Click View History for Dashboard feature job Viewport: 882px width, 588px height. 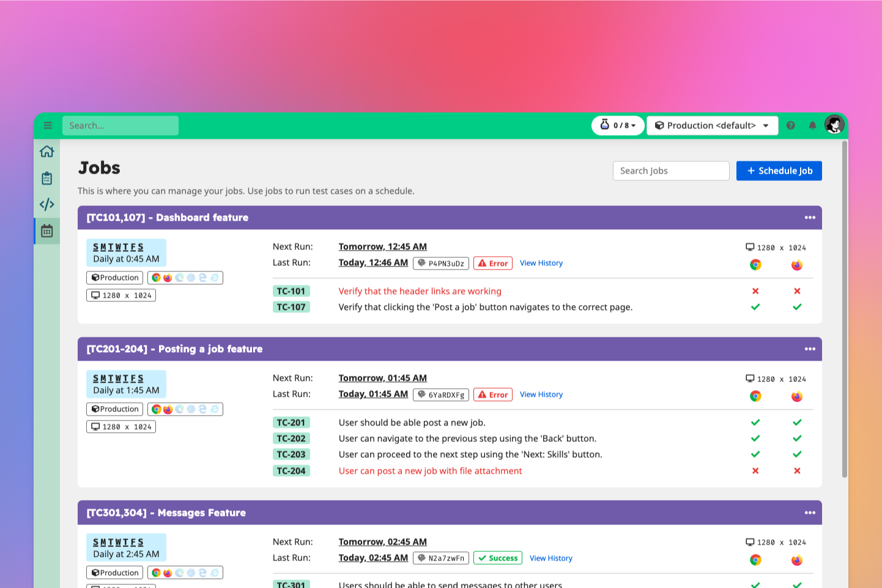541,263
